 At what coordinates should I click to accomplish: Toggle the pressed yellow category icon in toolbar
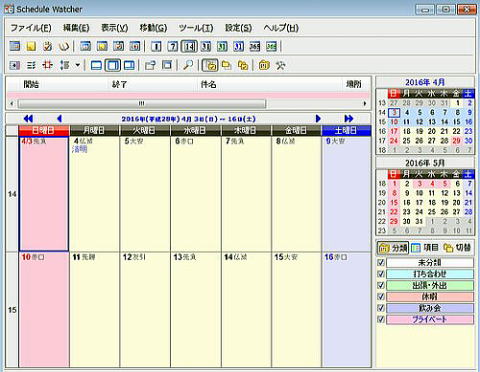[210, 65]
